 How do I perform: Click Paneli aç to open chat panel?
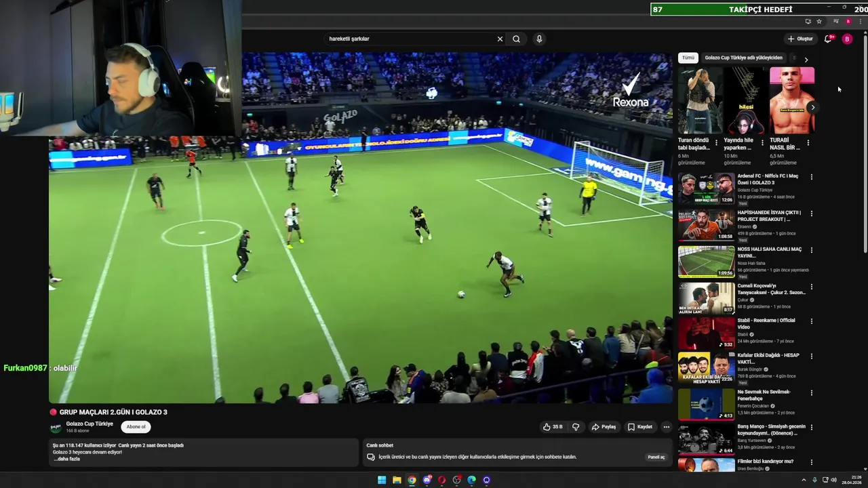pyautogui.click(x=656, y=457)
